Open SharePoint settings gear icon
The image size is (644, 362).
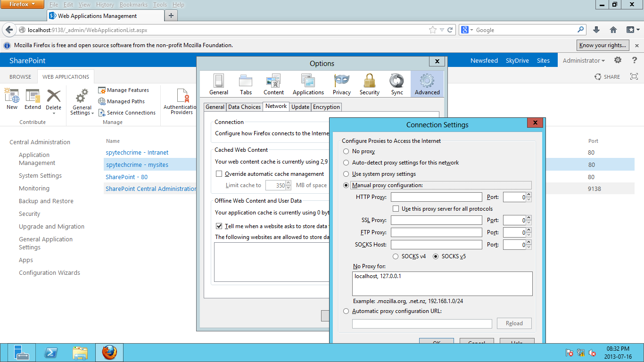tap(618, 60)
